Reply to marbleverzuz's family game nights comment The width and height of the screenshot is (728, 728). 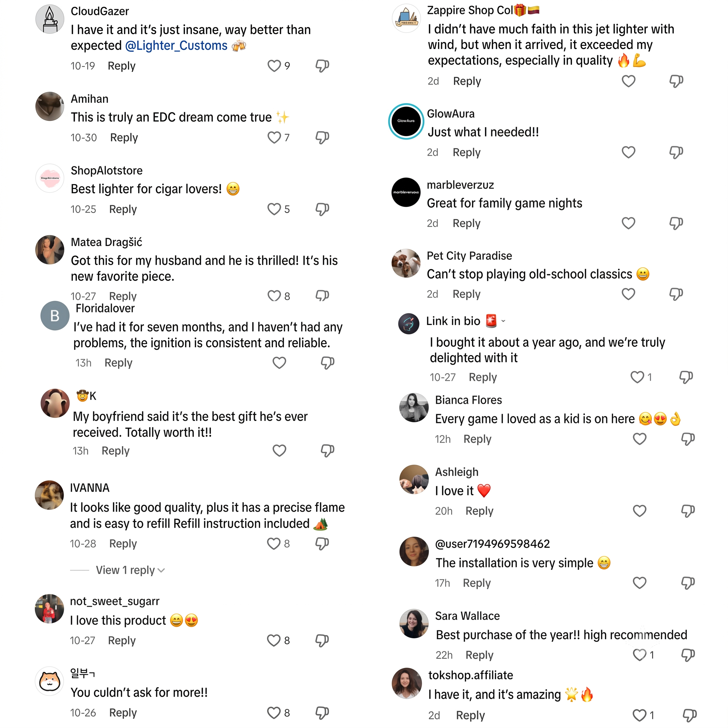coord(466,224)
